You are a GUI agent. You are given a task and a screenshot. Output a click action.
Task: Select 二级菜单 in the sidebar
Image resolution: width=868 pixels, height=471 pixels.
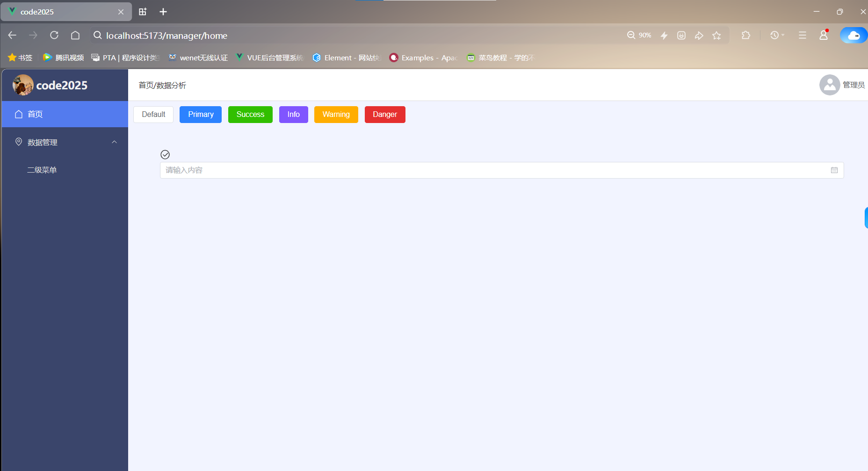(42, 169)
